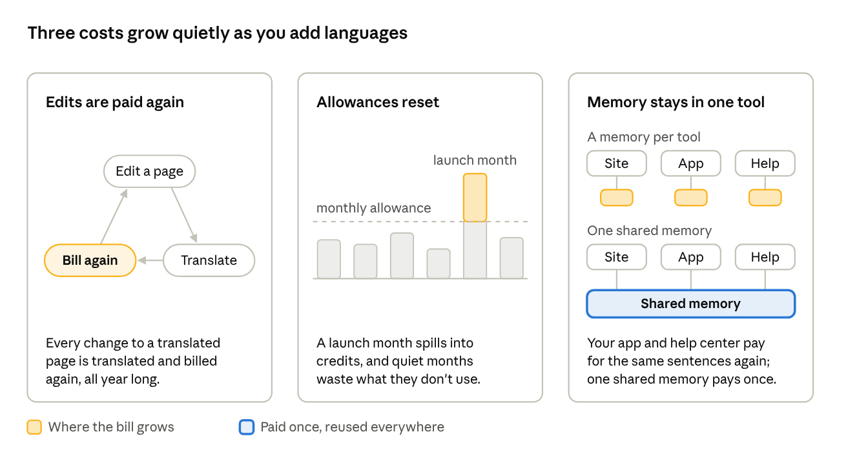
Task: Click the "Memory stays in one tool" heading
Action: coord(676,102)
